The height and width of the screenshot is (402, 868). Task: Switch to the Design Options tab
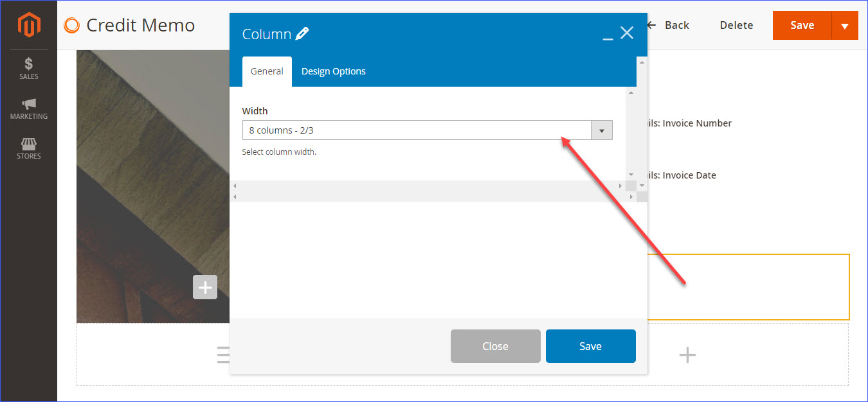point(333,71)
